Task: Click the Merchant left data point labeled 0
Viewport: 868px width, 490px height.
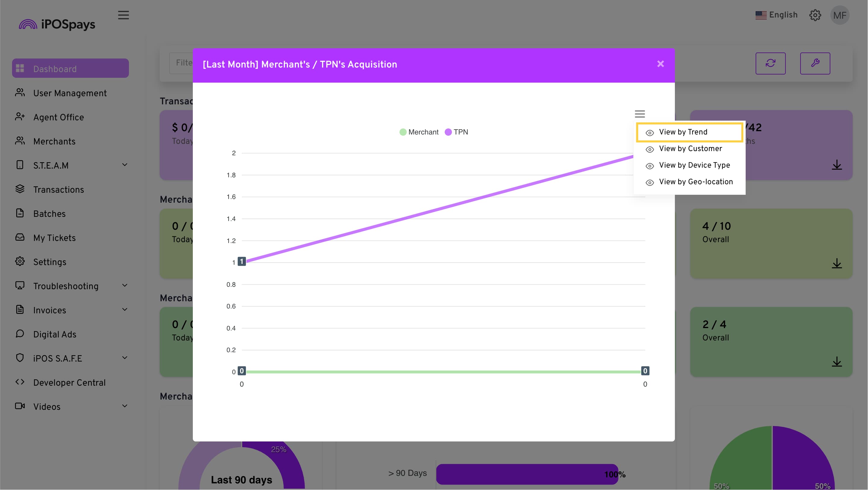Action: (242, 371)
